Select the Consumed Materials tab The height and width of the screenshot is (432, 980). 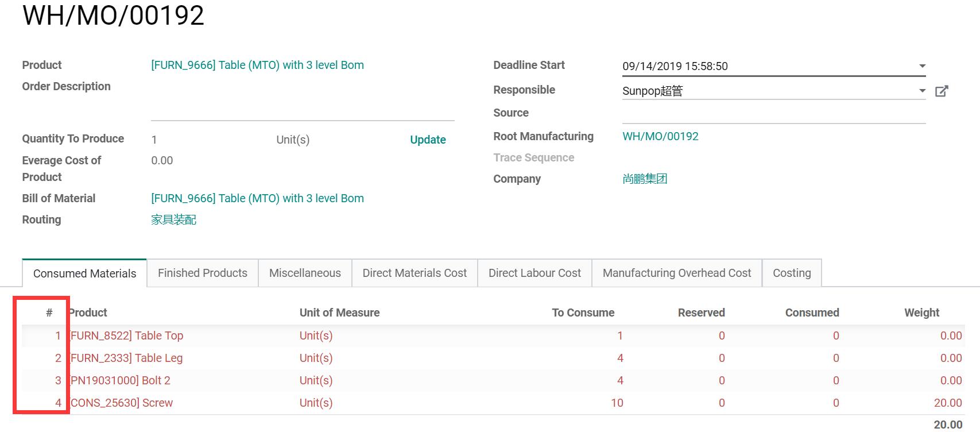click(84, 273)
